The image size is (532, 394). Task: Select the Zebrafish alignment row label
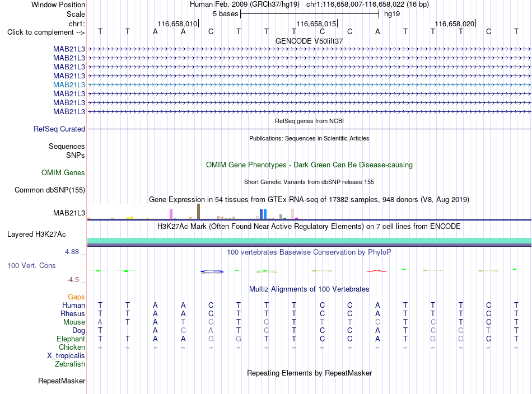(x=70, y=364)
